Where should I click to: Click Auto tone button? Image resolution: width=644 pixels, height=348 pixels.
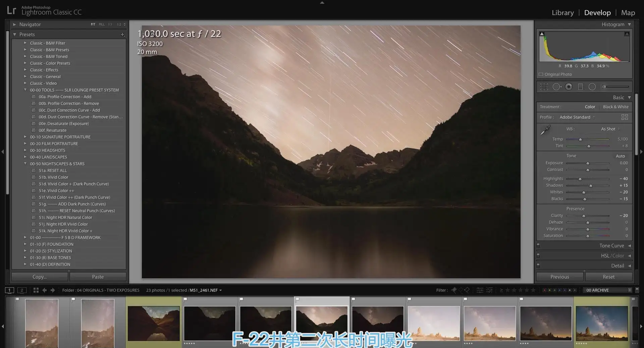620,156
